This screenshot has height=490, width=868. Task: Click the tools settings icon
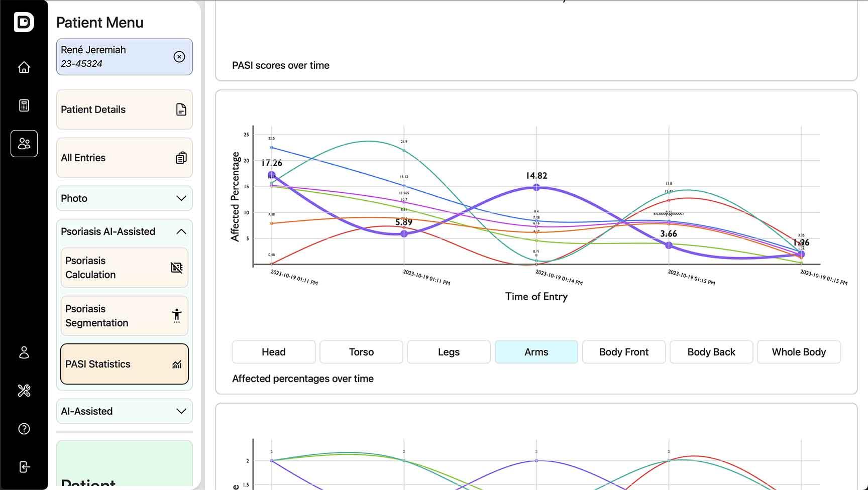[24, 391]
